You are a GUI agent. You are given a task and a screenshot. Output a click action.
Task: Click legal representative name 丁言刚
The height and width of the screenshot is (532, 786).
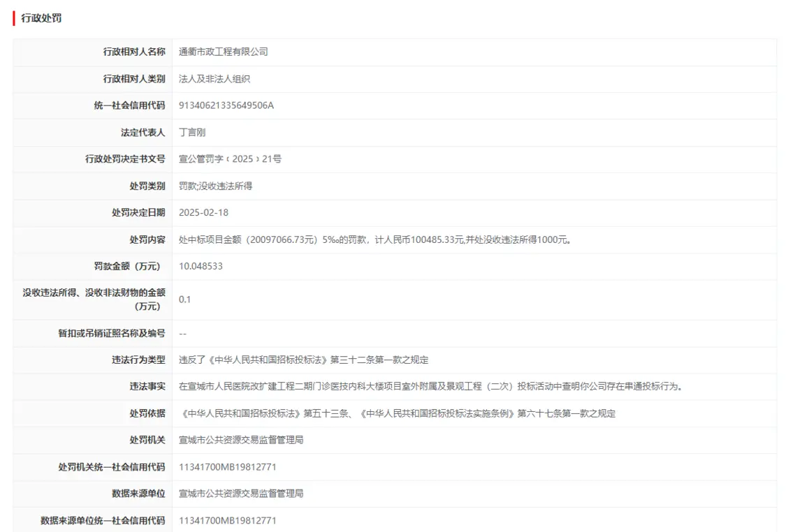[192, 132]
